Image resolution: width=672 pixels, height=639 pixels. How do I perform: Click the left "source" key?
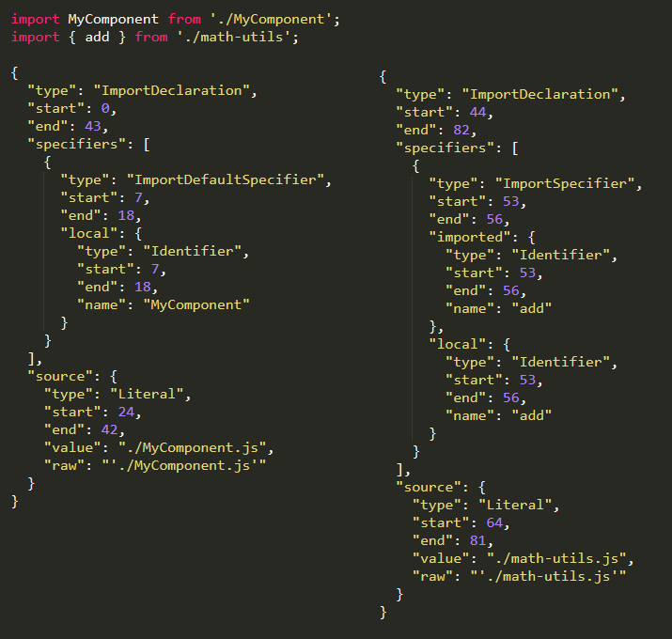(60, 376)
